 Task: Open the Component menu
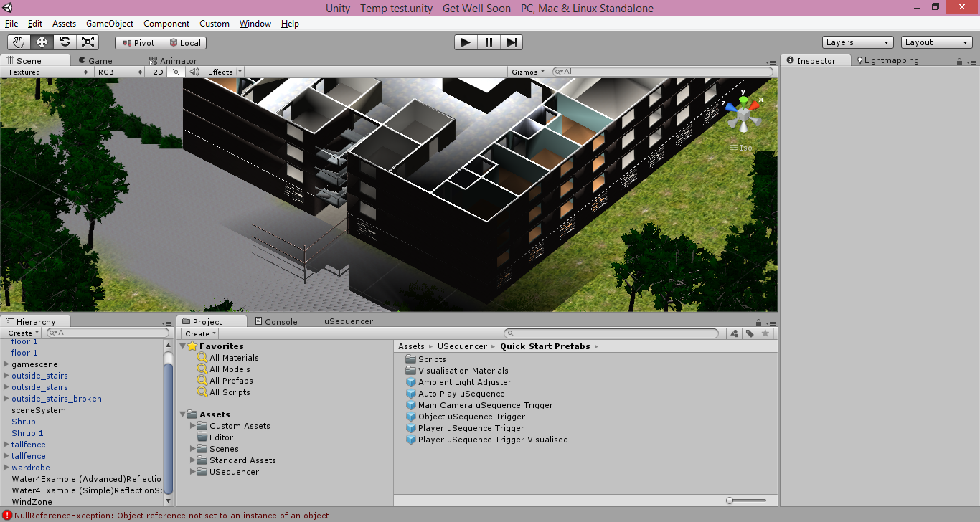[x=166, y=24]
